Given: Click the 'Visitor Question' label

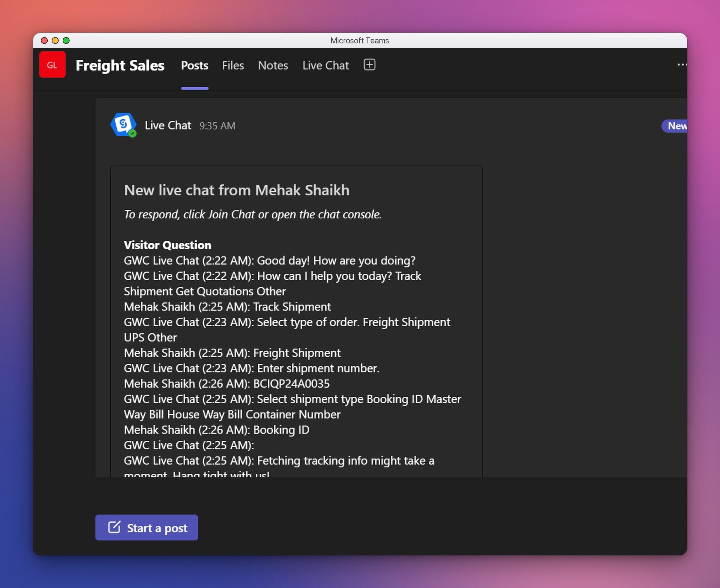Looking at the screenshot, I should coord(168,245).
